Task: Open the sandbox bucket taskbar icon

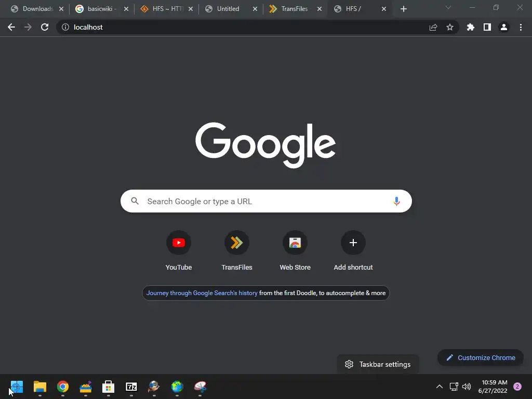Action: (x=86, y=387)
